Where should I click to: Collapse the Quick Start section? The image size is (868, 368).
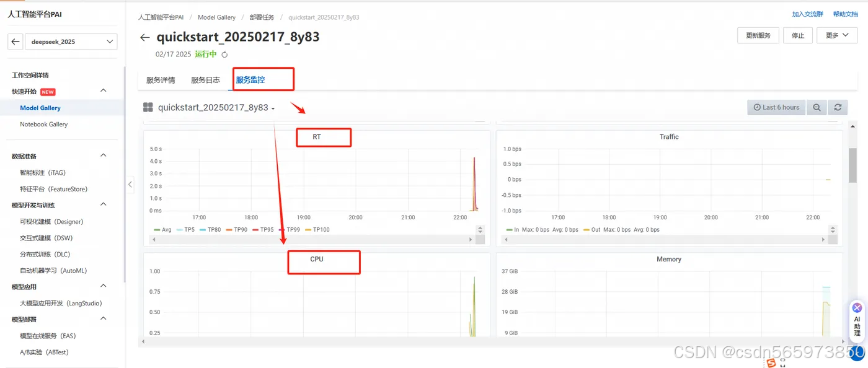click(104, 91)
